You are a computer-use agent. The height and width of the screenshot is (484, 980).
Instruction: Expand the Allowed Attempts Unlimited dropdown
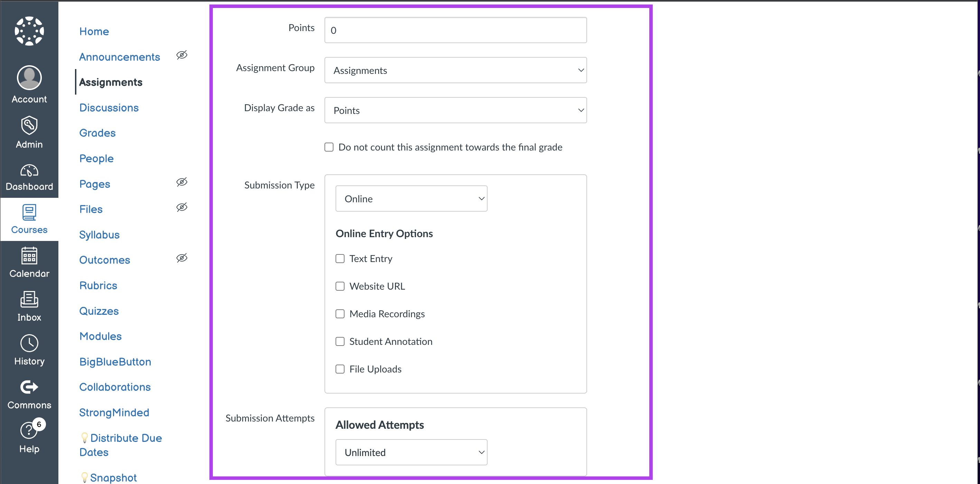411,453
